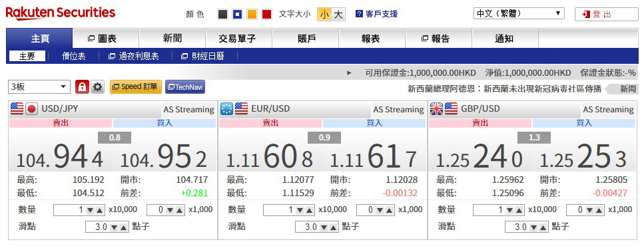This screenshot has width=644, height=250.
Task: Open the TechNavi popup window
Action: coord(185,87)
